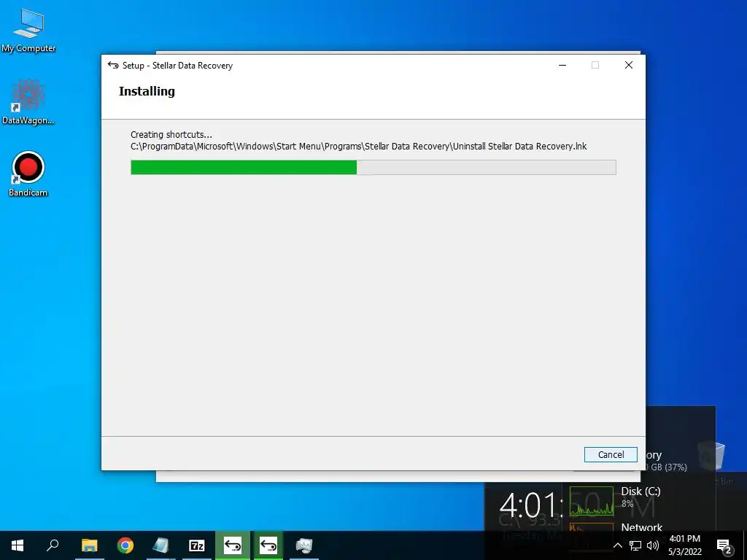The image size is (747, 560).
Task: Click the setup window title bar icon
Action: point(113,65)
